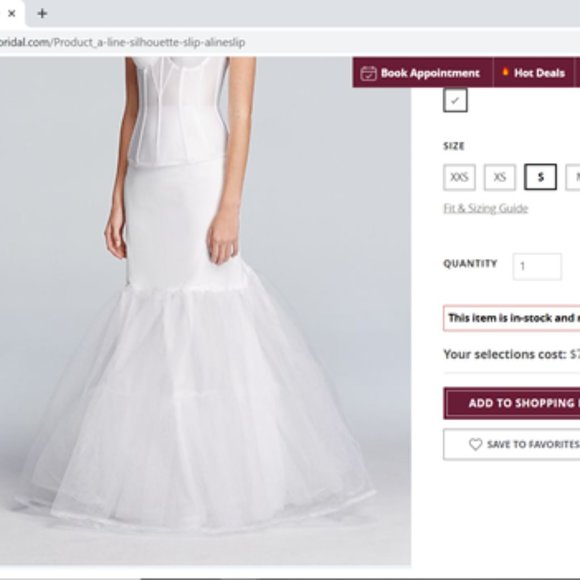This screenshot has width=580, height=580.
Task: Choose size S
Action: point(540,177)
